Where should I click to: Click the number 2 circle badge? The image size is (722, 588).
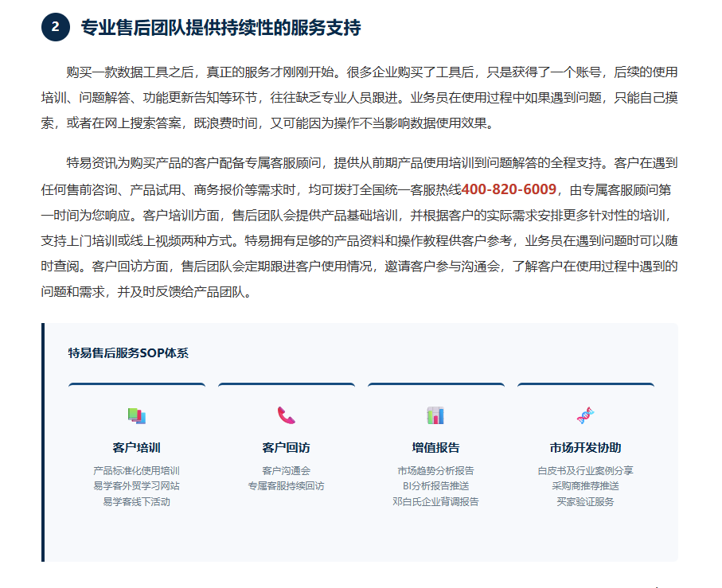tap(55, 27)
